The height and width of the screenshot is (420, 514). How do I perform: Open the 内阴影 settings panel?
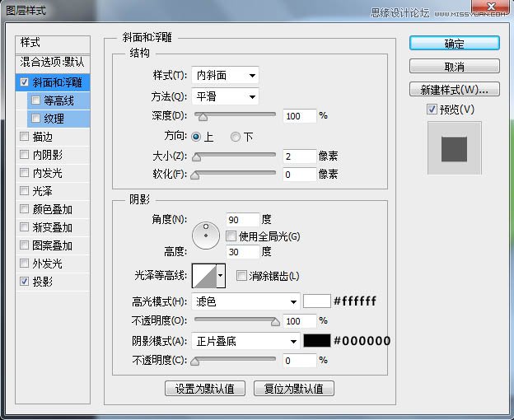tap(48, 155)
